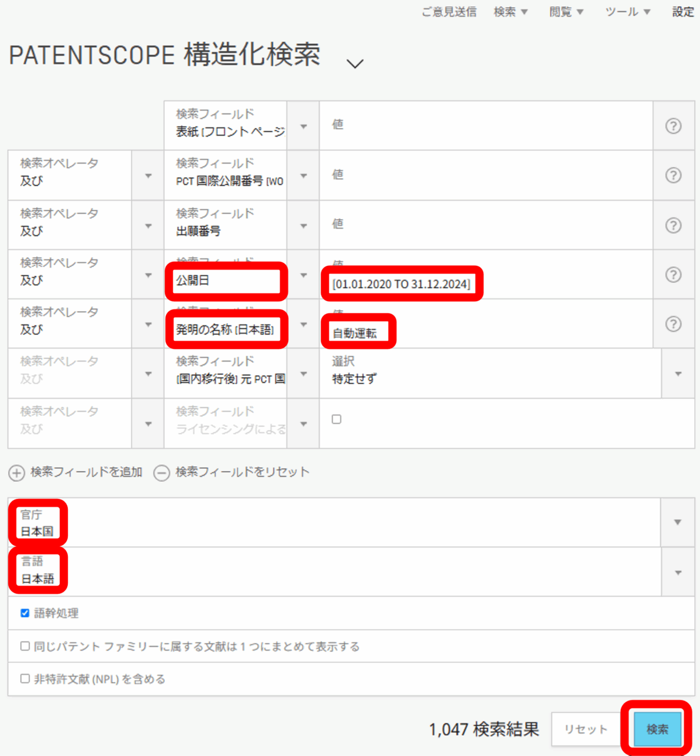Expand the PATENTSCOPE 構造化検索 title chevron
Viewport: 700px width, 756px height.
354,63
